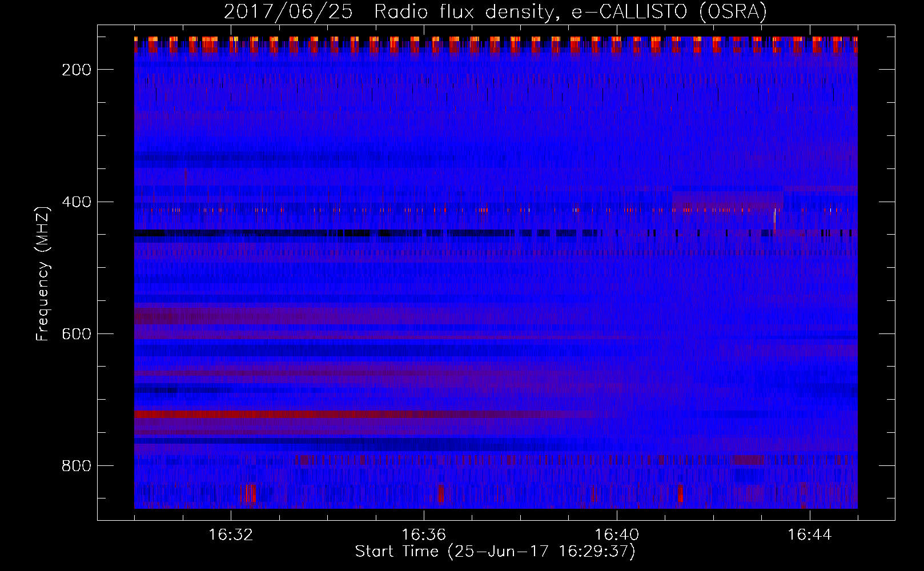Image resolution: width=924 pixels, height=571 pixels.
Task: Click the plot title "2017/06/25 Radio flux density, e-CALLISTO (OSRA)"
Action: point(495,11)
